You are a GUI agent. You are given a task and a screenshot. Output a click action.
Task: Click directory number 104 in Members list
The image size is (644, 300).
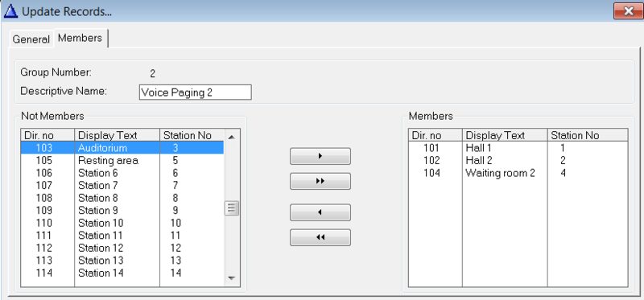point(431,173)
